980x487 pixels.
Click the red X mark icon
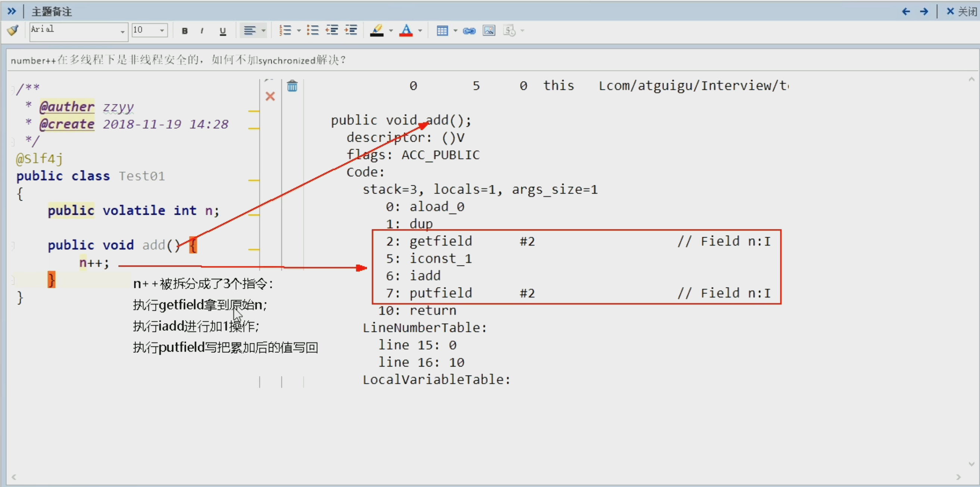[x=270, y=96]
